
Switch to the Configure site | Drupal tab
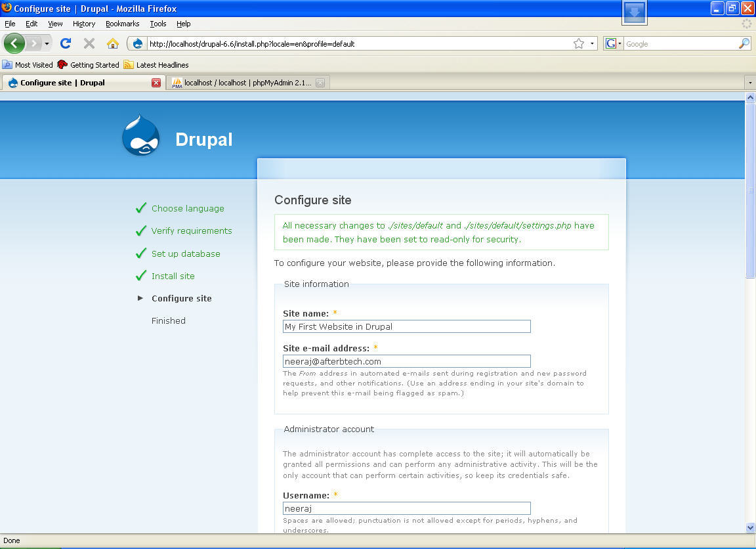[x=83, y=83]
